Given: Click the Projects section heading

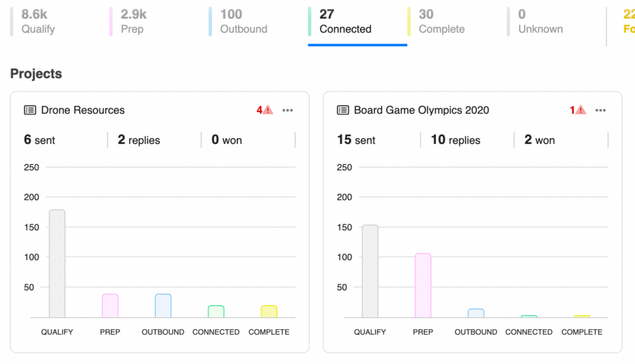Looking at the screenshot, I should (35, 73).
